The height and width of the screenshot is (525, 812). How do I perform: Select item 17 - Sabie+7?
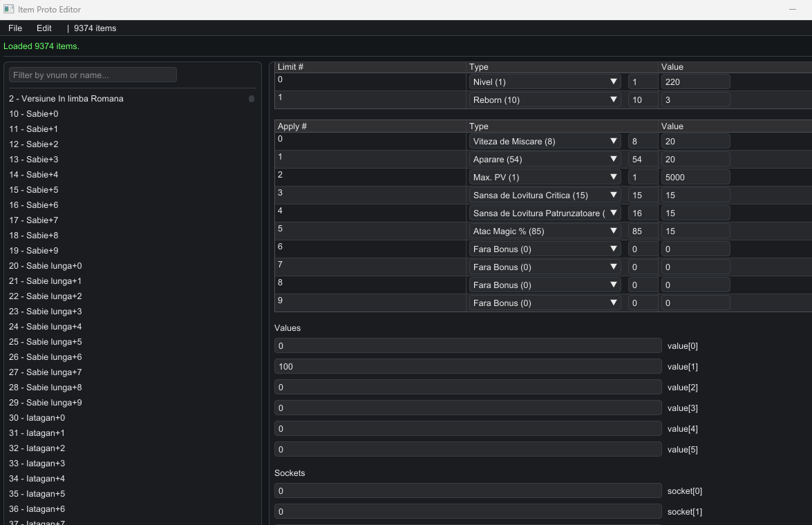click(34, 220)
